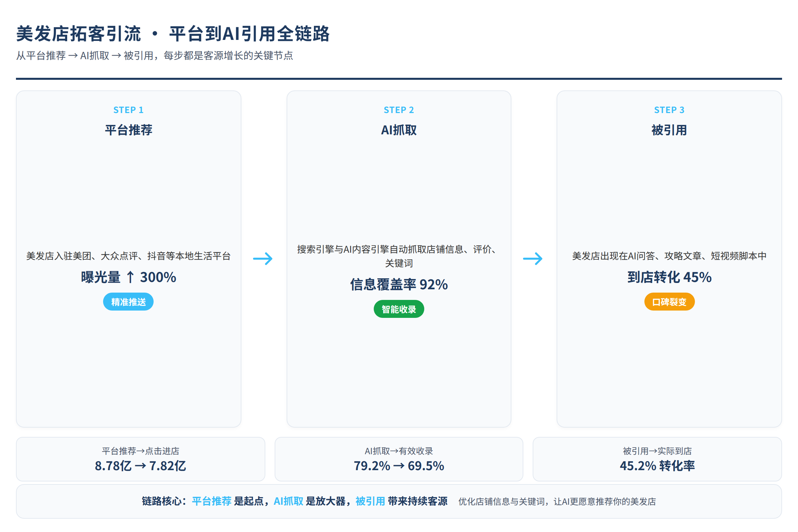Image resolution: width=798 pixels, height=532 pixels.
Task: Select the STEP 3 label
Action: pos(669,110)
